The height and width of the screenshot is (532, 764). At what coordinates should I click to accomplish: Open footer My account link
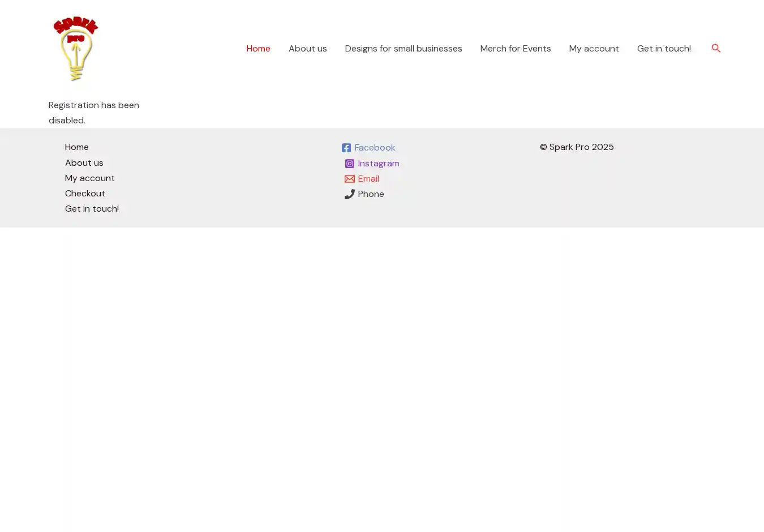90,178
